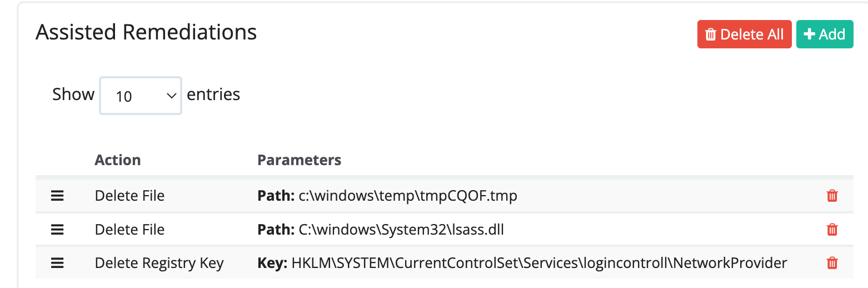Click the plus icon inside the Add button
This screenshot has height=288, width=868.
pyautogui.click(x=810, y=34)
